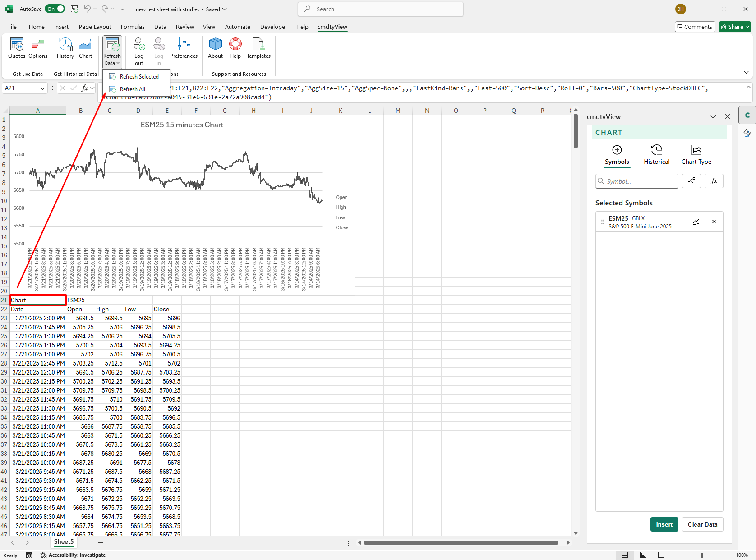Screen dimensions: 756x560
Task: Open the History tool in the ribbon
Action: [x=65, y=50]
